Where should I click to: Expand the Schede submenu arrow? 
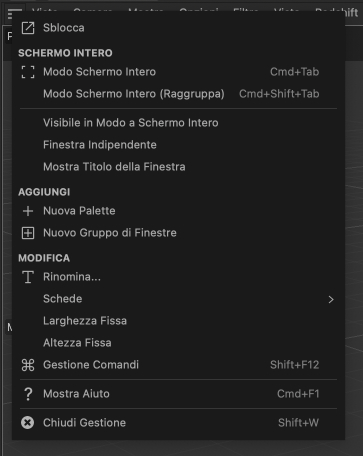(331, 299)
